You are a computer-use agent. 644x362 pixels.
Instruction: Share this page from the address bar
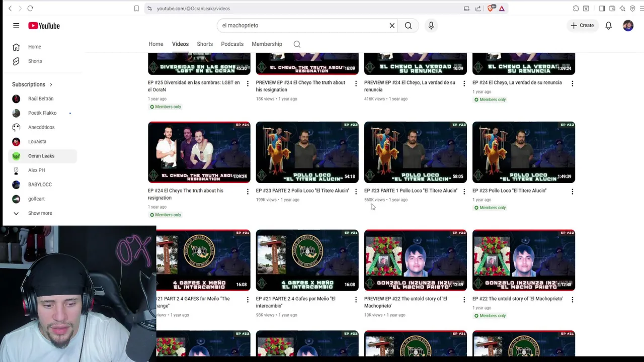pyautogui.click(x=478, y=9)
